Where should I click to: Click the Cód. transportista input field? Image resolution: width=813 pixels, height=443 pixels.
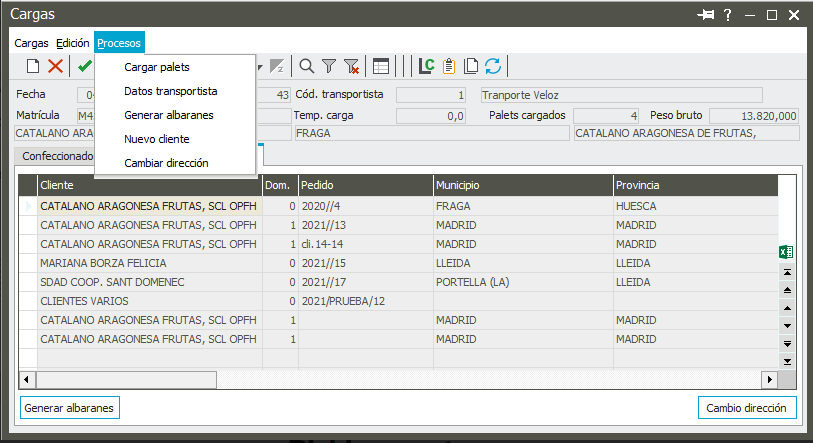(x=431, y=95)
